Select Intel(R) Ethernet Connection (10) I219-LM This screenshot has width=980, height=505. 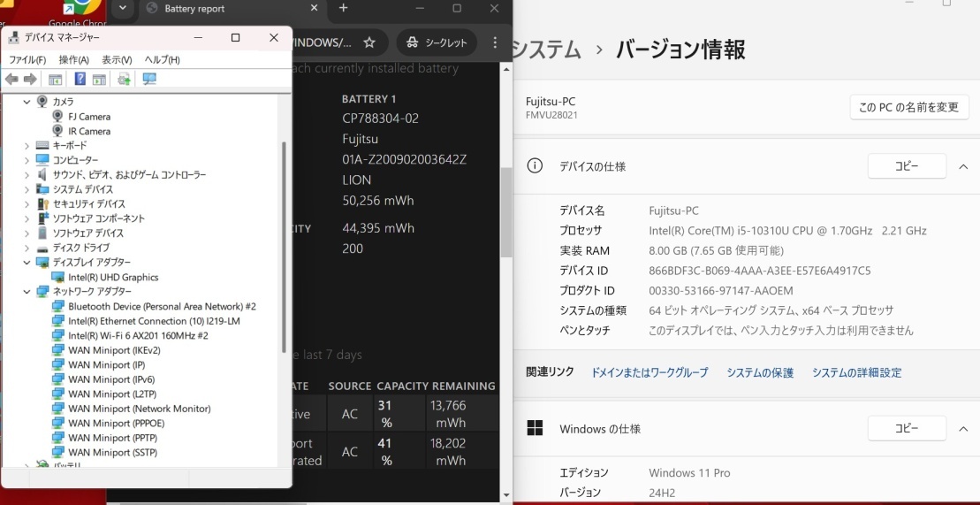click(x=154, y=321)
